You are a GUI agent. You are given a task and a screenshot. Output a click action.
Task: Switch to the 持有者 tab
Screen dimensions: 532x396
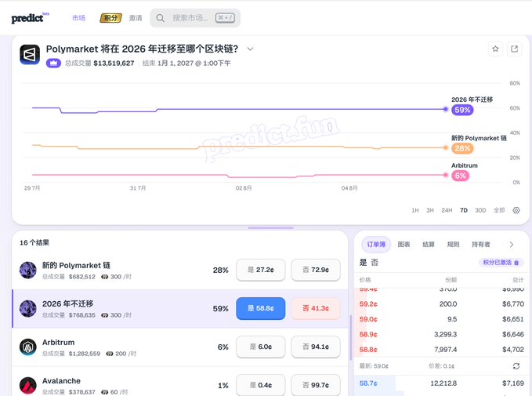(x=481, y=245)
